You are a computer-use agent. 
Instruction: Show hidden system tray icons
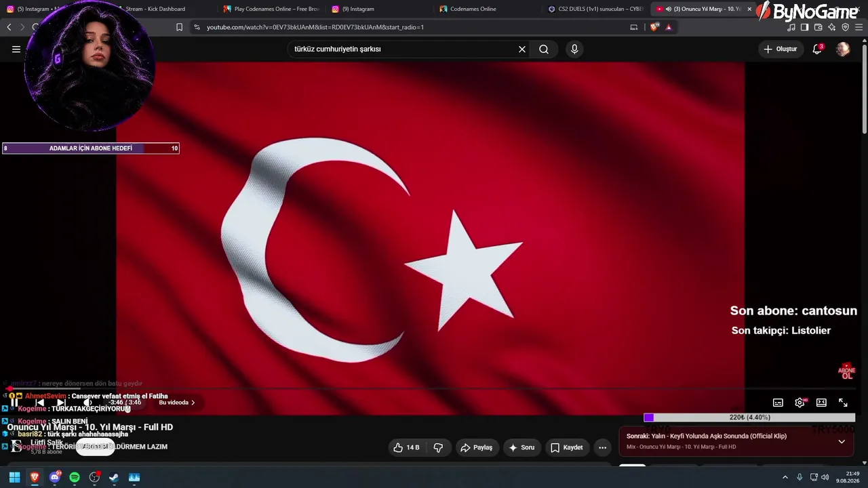(785, 477)
